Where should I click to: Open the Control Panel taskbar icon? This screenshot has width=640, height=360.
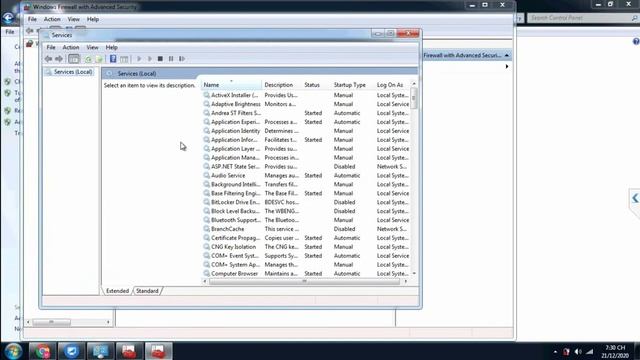[x=100, y=351]
